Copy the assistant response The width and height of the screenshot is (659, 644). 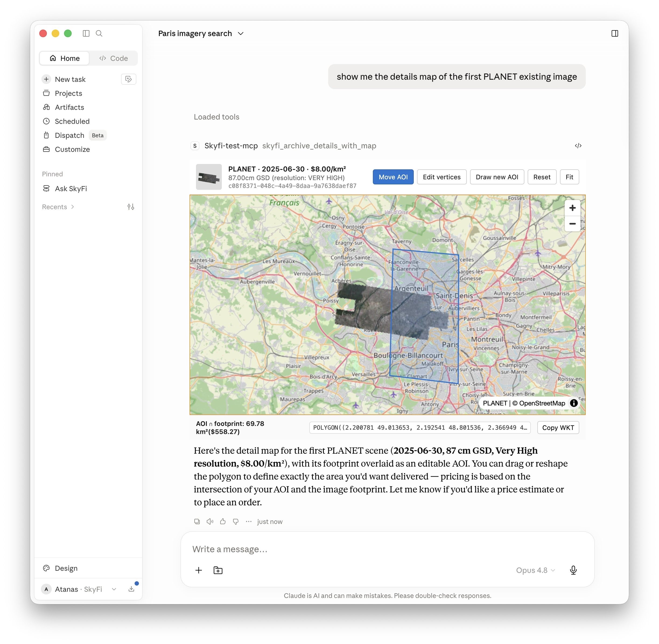click(x=197, y=521)
